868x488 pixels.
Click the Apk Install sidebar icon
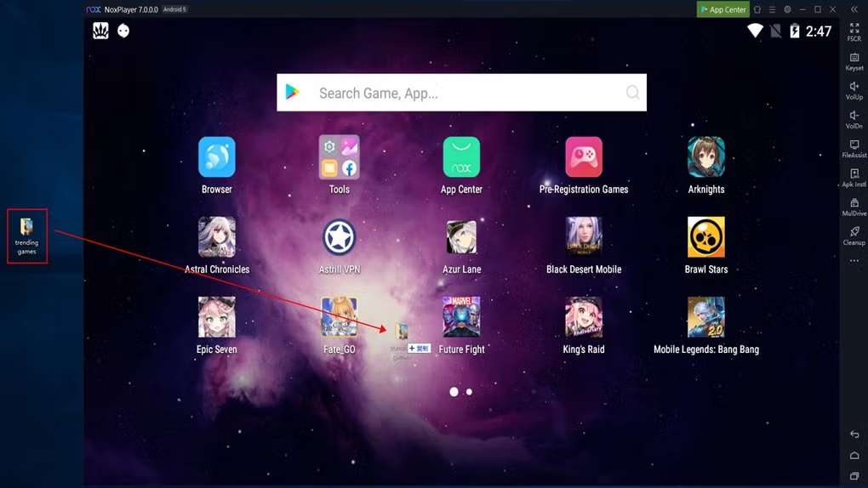click(x=854, y=178)
